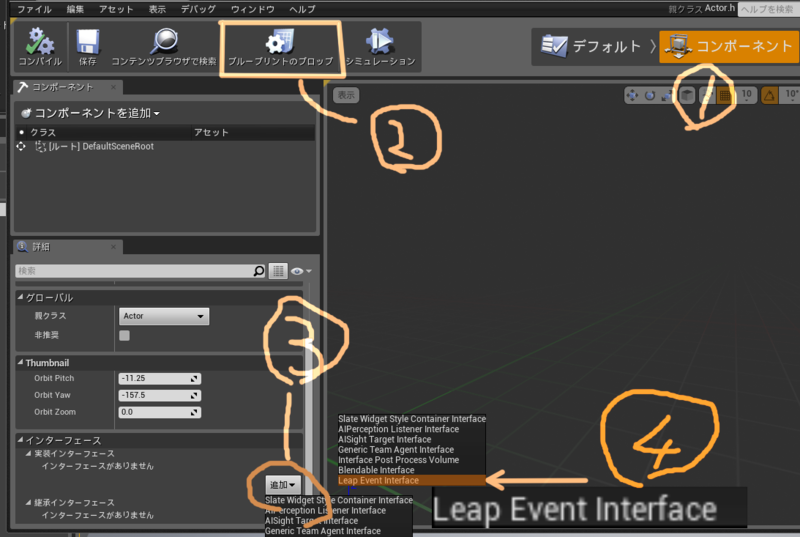
Task: Click the コンパイル (Compile) toolbar icon
Action: [40, 41]
